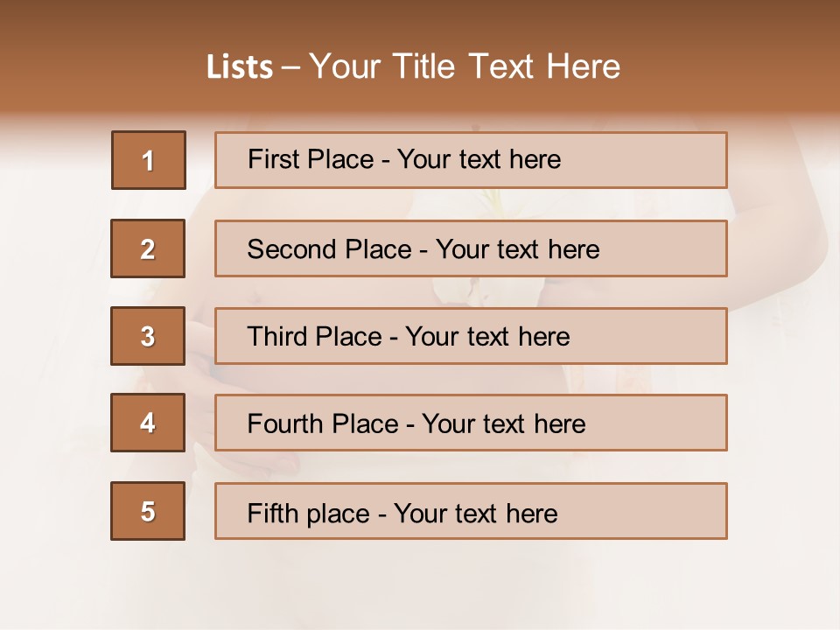Select the "Third Place" text box
The image size is (840, 630).
[471, 336]
